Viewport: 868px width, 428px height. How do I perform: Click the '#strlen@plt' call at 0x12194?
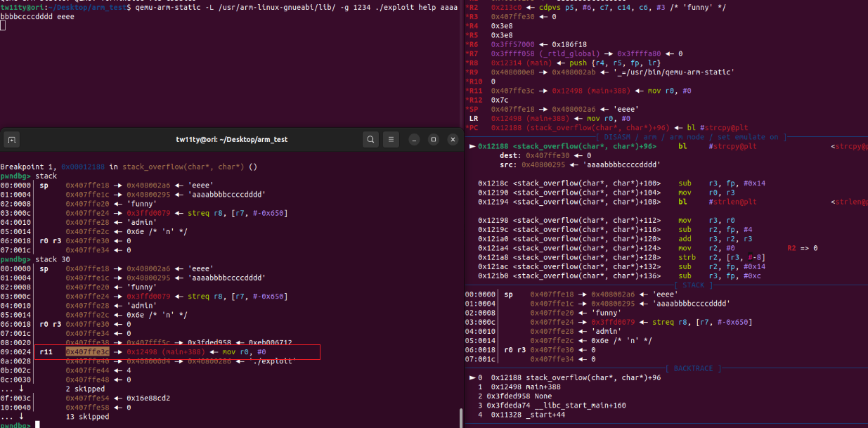click(x=733, y=202)
